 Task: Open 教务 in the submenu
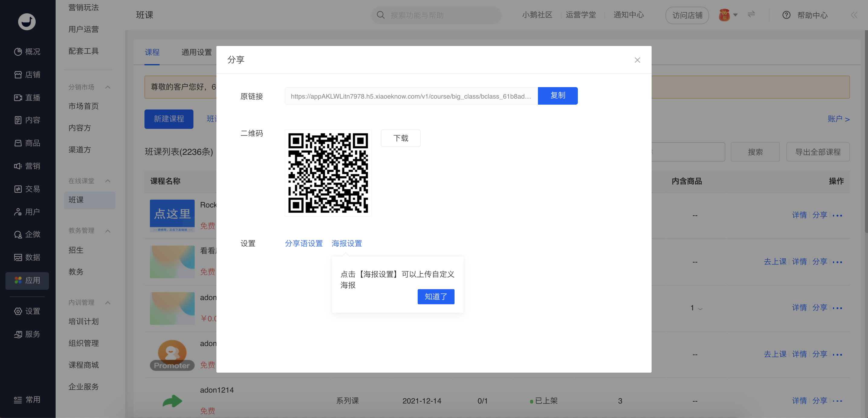click(76, 272)
